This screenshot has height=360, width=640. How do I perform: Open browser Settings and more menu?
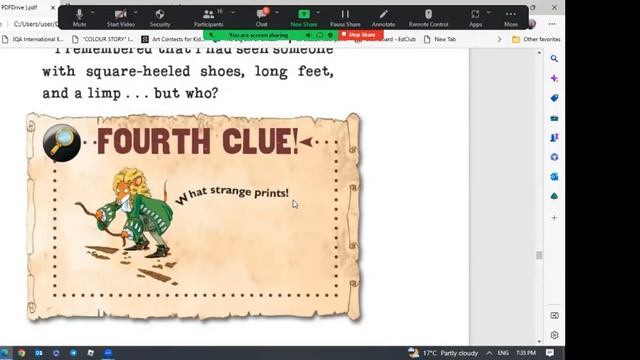[552, 24]
